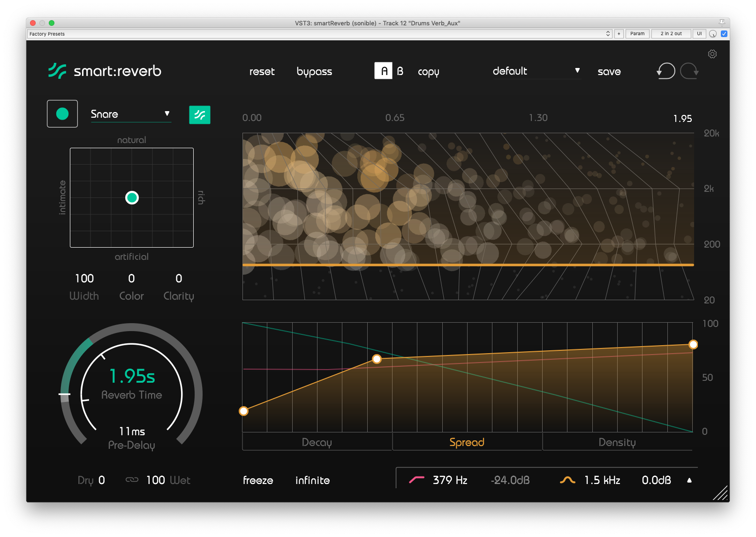The image size is (756, 537).
Task: Select state A
Action: pyautogui.click(x=383, y=71)
